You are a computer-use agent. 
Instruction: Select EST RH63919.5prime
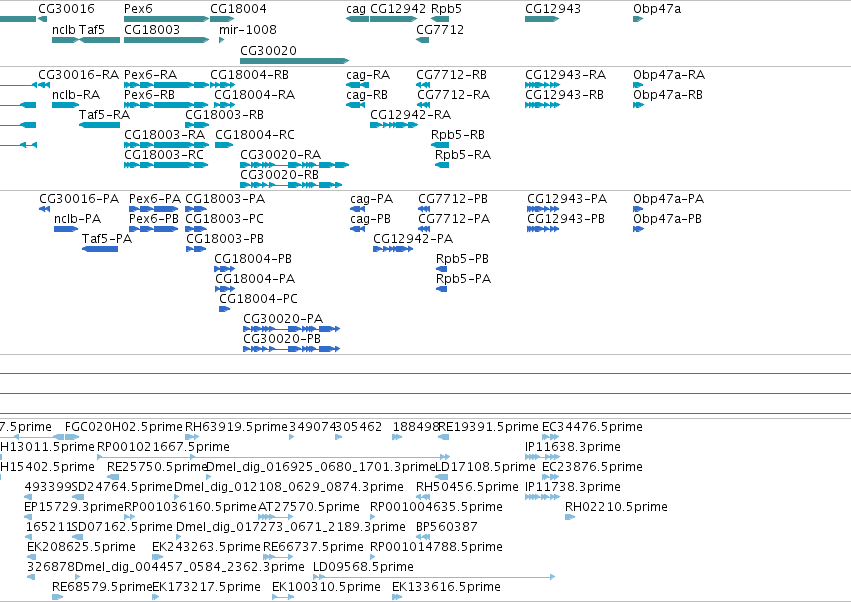pos(192,436)
